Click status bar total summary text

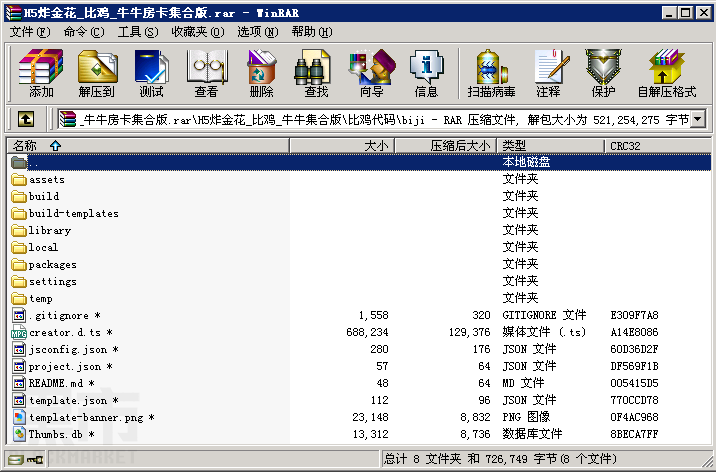click(500, 459)
